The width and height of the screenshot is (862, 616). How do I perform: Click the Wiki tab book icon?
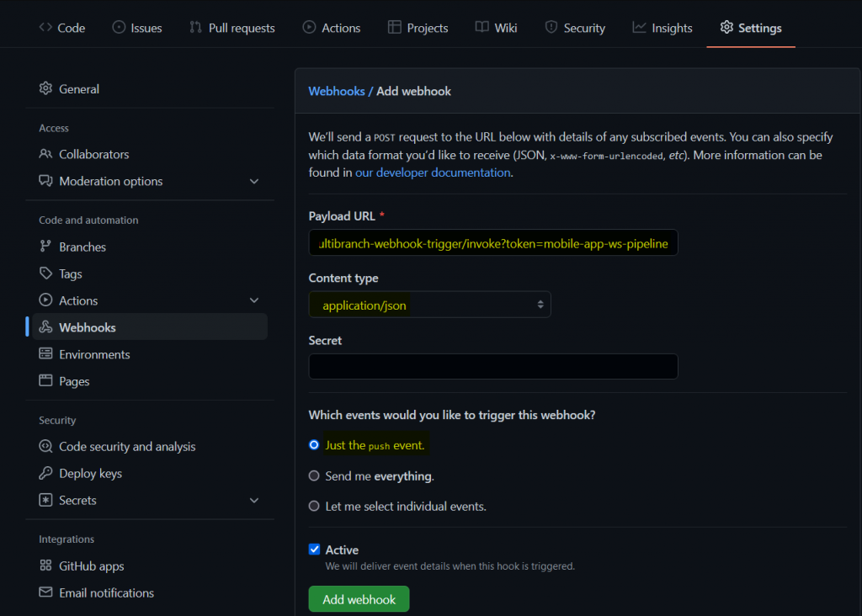pyautogui.click(x=482, y=27)
